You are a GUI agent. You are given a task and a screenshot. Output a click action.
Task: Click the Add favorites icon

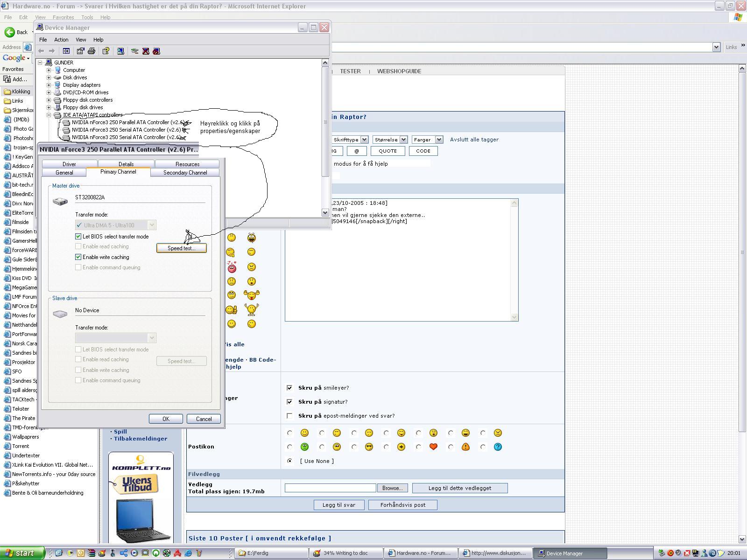pyautogui.click(x=7, y=79)
